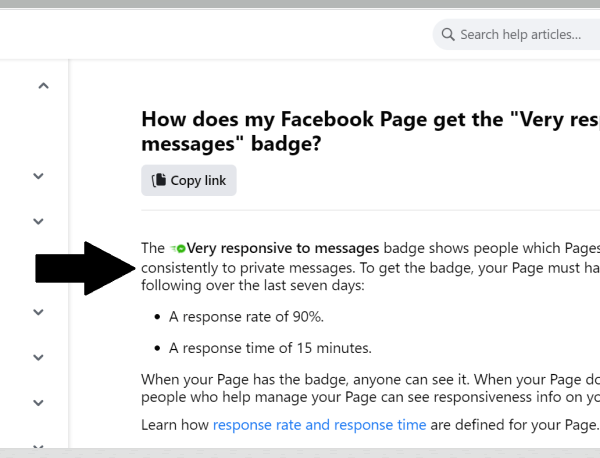Collapse the sidebar section with up chevron

pos(44,86)
